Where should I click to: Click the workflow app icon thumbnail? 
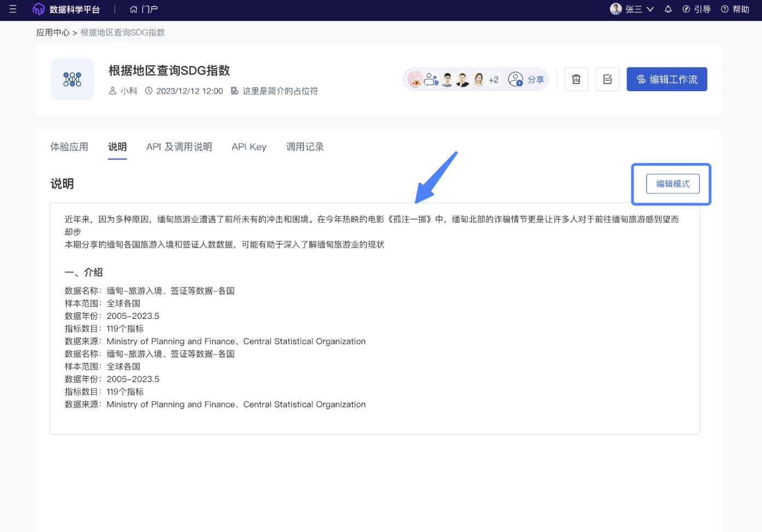[72, 79]
